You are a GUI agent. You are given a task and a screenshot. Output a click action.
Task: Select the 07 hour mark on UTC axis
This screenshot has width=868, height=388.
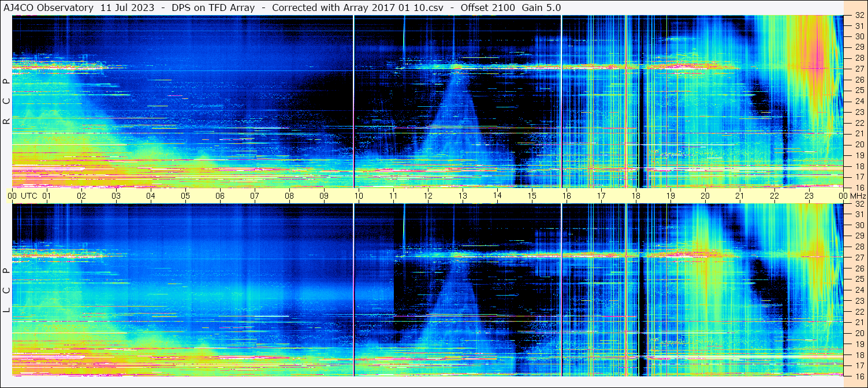[x=255, y=196]
